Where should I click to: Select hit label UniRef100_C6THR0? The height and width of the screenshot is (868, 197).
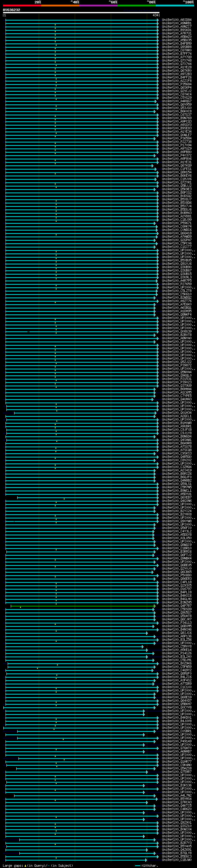176,50
